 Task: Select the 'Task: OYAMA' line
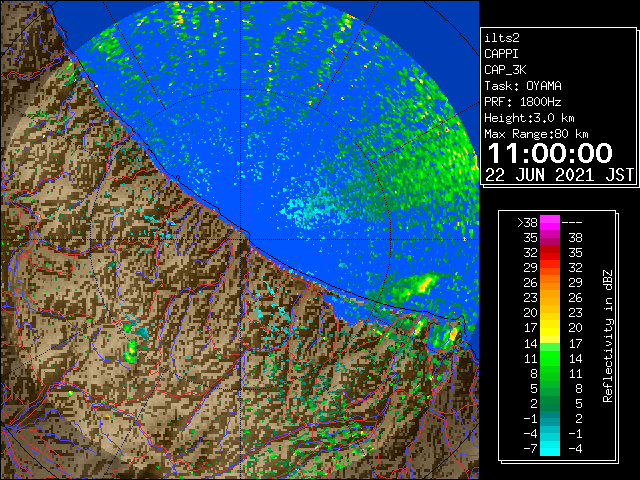click(x=523, y=86)
